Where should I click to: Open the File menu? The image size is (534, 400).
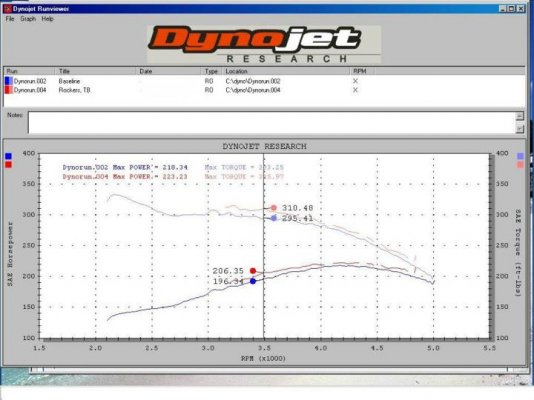(10, 19)
